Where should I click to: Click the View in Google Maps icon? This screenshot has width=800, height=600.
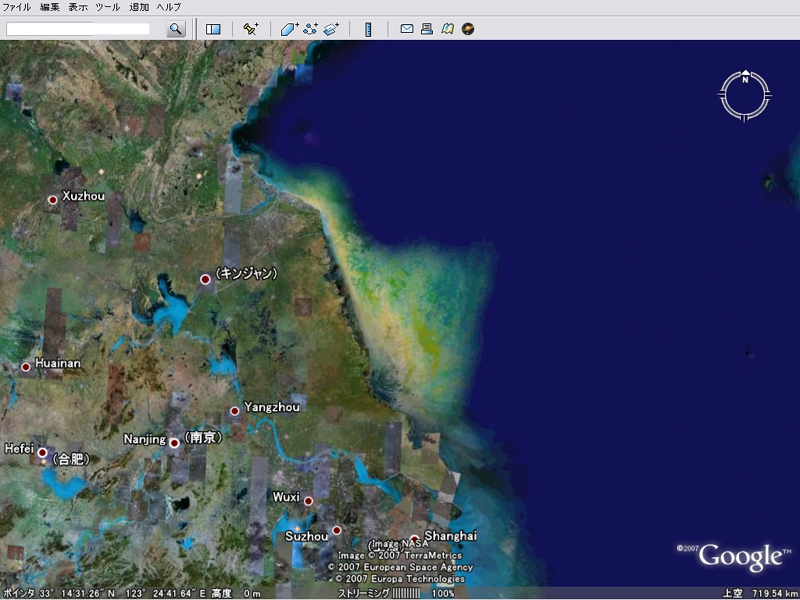tap(447, 29)
